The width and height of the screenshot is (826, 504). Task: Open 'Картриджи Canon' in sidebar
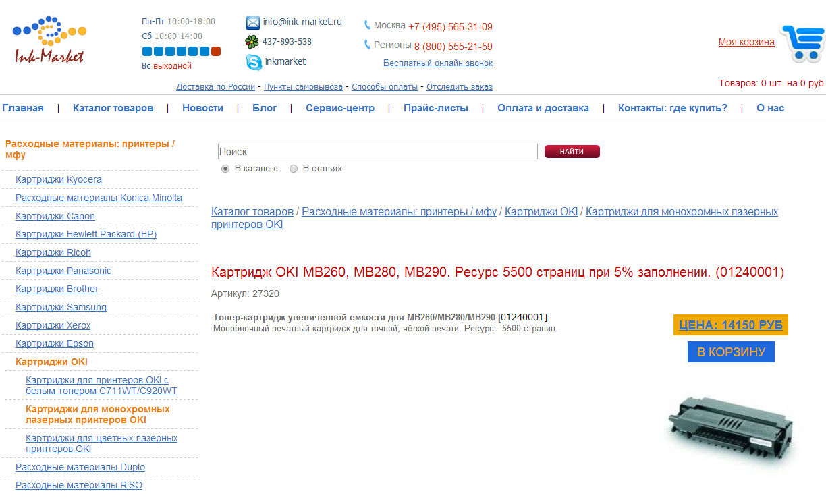coord(55,216)
